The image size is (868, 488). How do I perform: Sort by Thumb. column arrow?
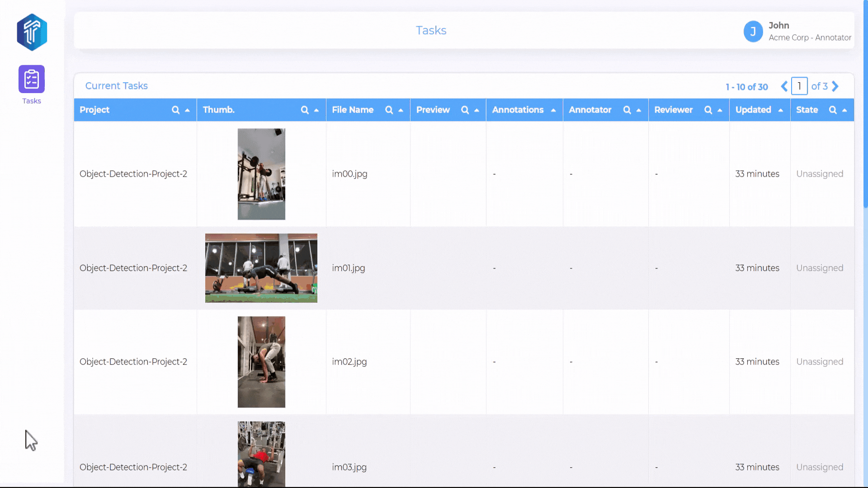[316, 110]
